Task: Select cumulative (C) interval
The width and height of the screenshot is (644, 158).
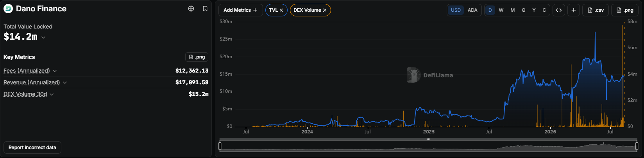Action: pos(544,10)
